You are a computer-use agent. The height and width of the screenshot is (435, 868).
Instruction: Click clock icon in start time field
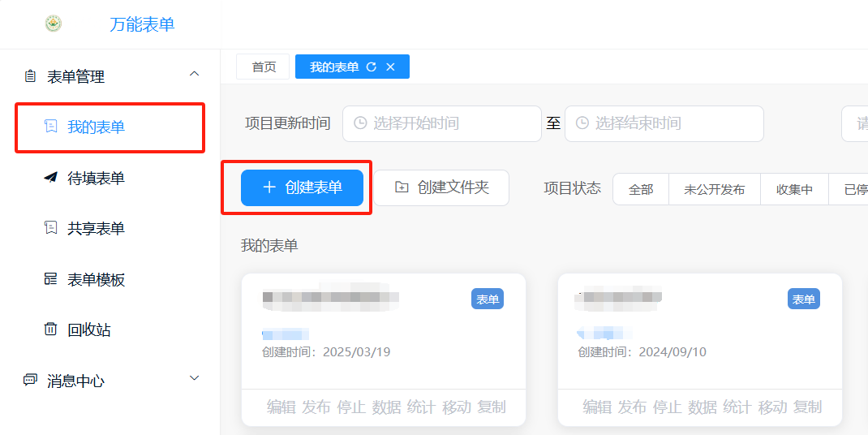click(x=360, y=123)
